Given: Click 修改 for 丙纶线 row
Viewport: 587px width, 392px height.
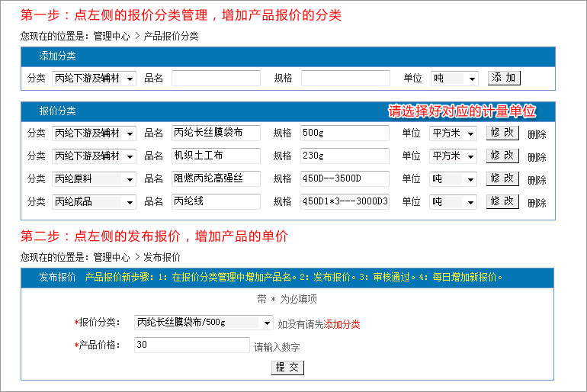Looking at the screenshot, I should 502,201.
